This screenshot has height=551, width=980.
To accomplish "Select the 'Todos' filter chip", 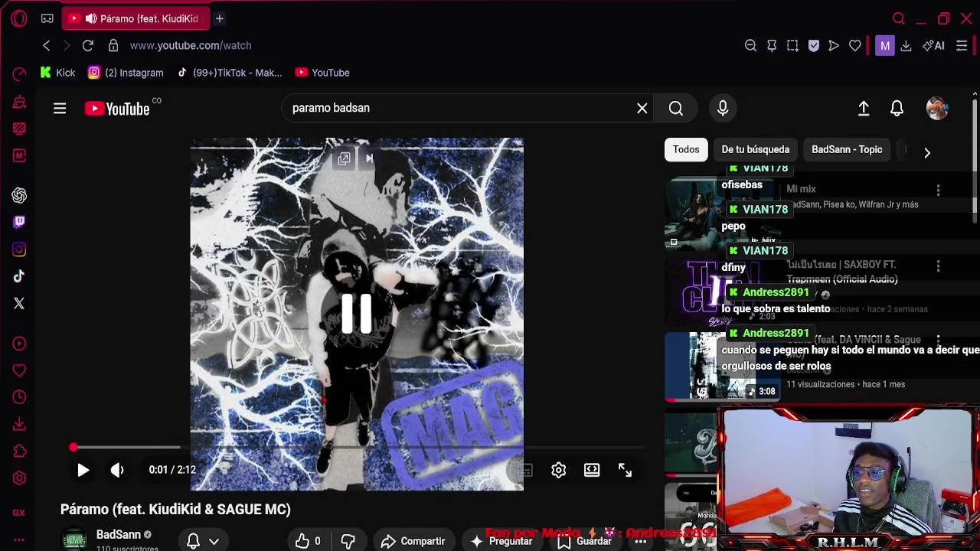I will 686,149.
